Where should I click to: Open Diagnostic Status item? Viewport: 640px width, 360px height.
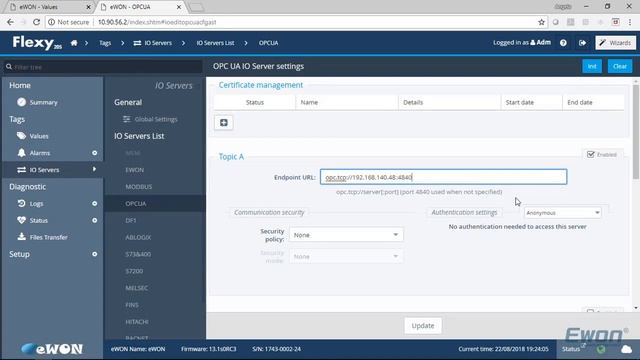click(38, 220)
